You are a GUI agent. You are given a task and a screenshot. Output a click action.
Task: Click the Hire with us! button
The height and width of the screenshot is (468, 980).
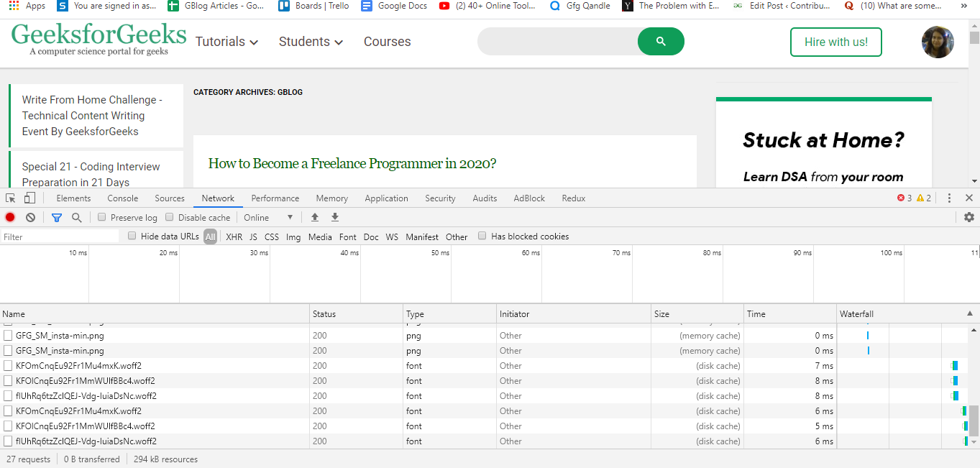[836, 42]
